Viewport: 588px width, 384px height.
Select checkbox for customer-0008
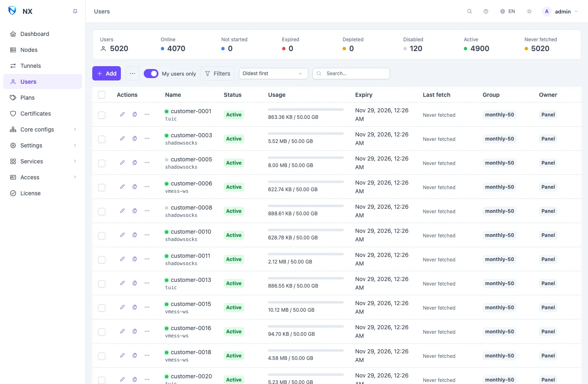point(102,212)
